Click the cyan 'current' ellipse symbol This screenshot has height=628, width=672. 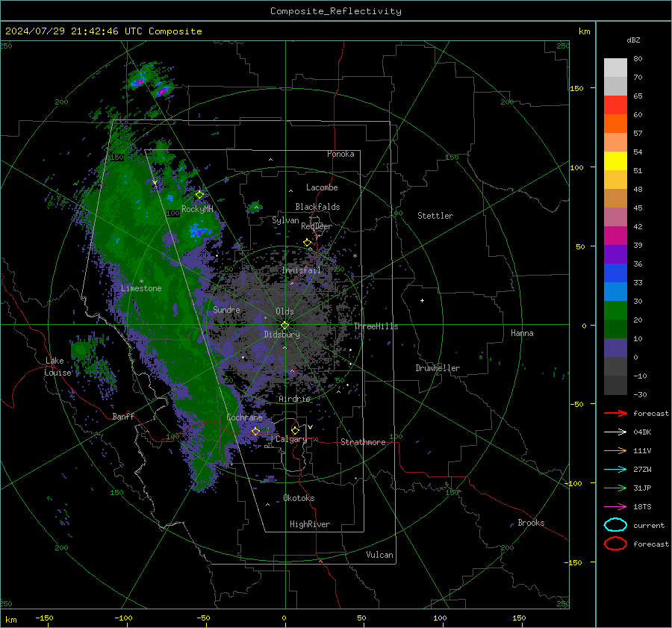click(615, 525)
